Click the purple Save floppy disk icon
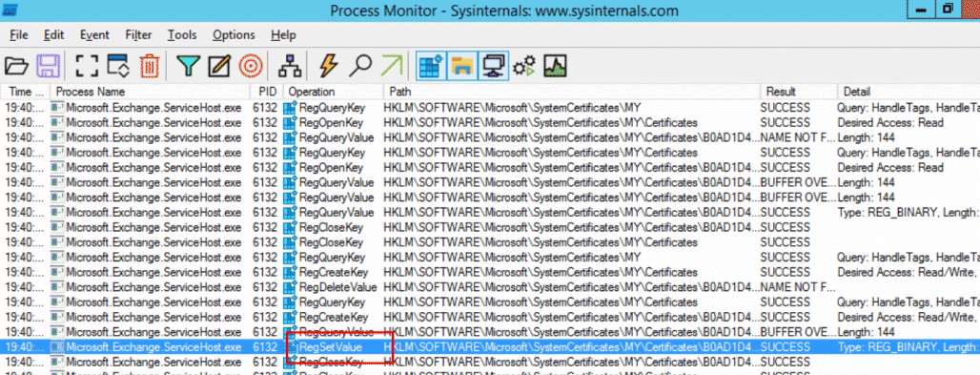The height and width of the screenshot is (375, 980). coord(48,65)
